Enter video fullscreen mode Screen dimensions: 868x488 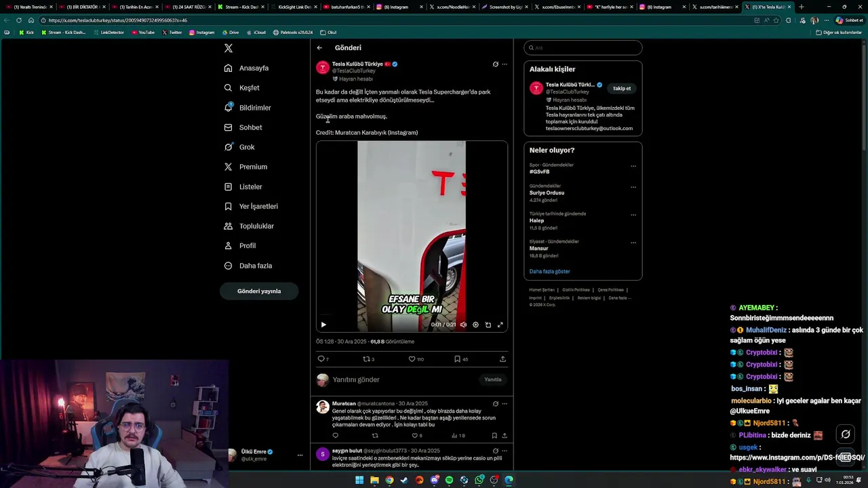click(500, 325)
